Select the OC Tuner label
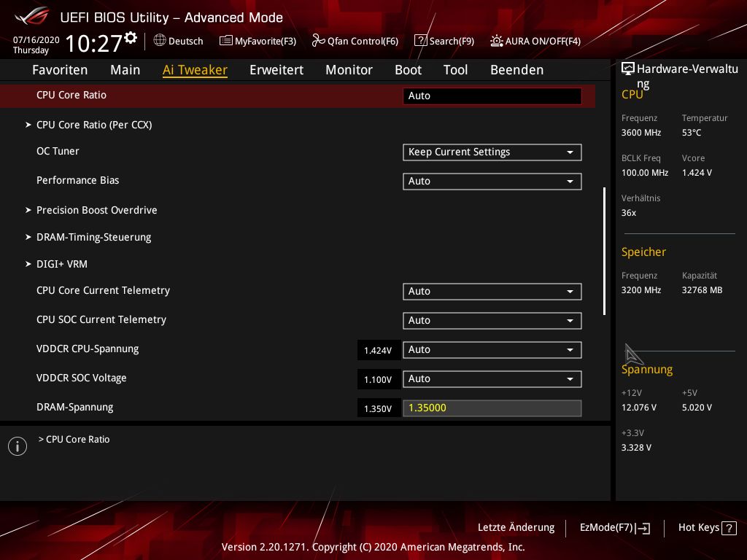The width and height of the screenshot is (747, 560). pos(58,151)
